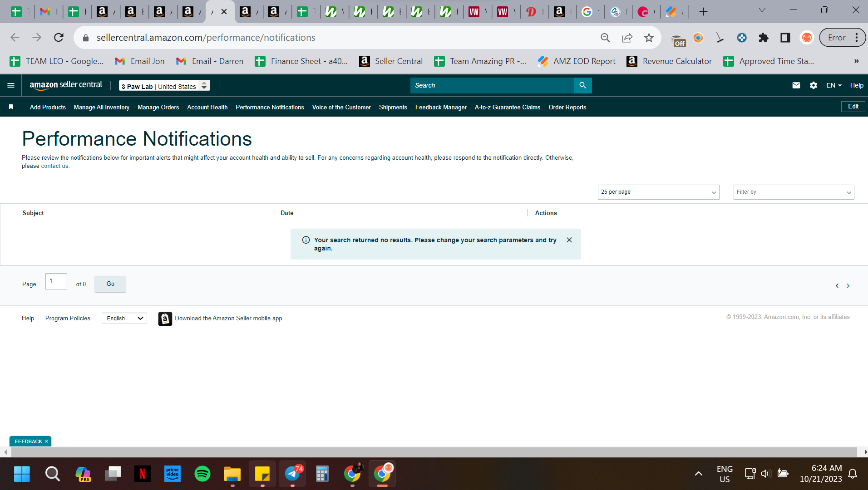868x490 pixels.
Task: Go to Add Products
Action: point(48,107)
